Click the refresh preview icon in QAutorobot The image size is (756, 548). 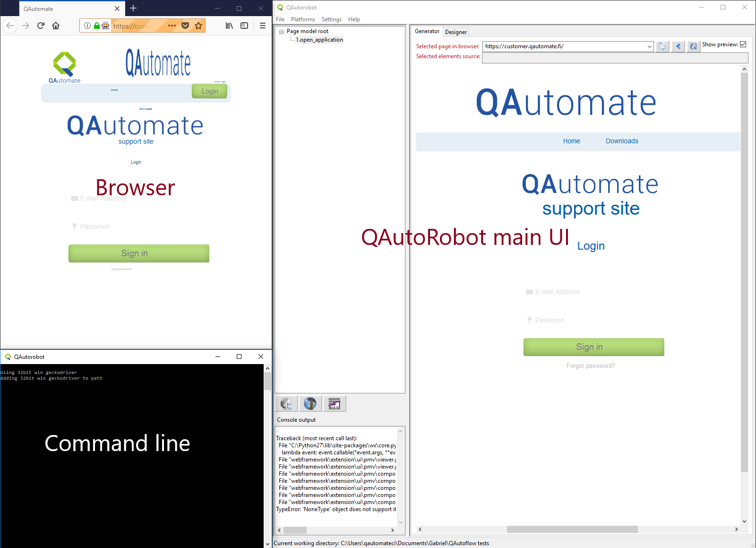tap(693, 46)
